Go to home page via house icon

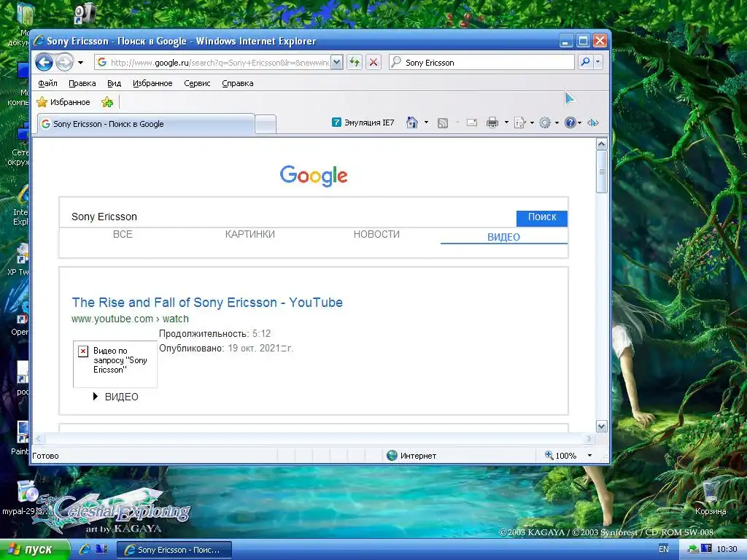click(x=411, y=122)
